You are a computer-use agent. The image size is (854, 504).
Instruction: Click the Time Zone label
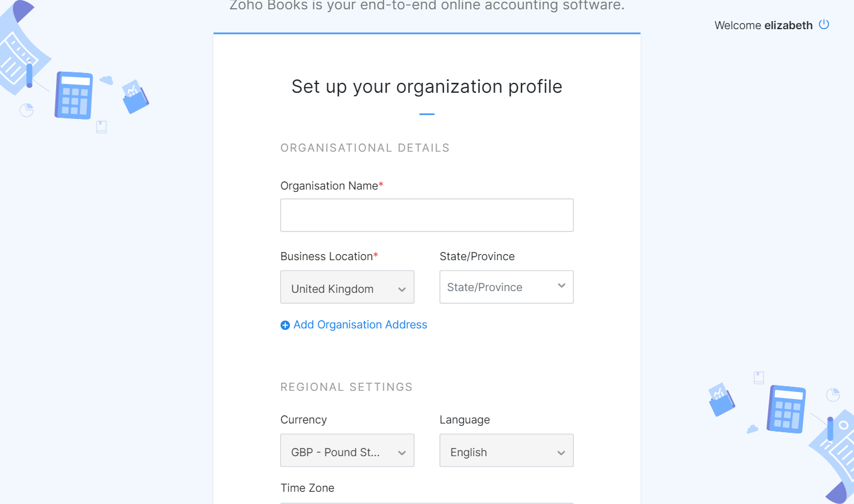coord(307,488)
